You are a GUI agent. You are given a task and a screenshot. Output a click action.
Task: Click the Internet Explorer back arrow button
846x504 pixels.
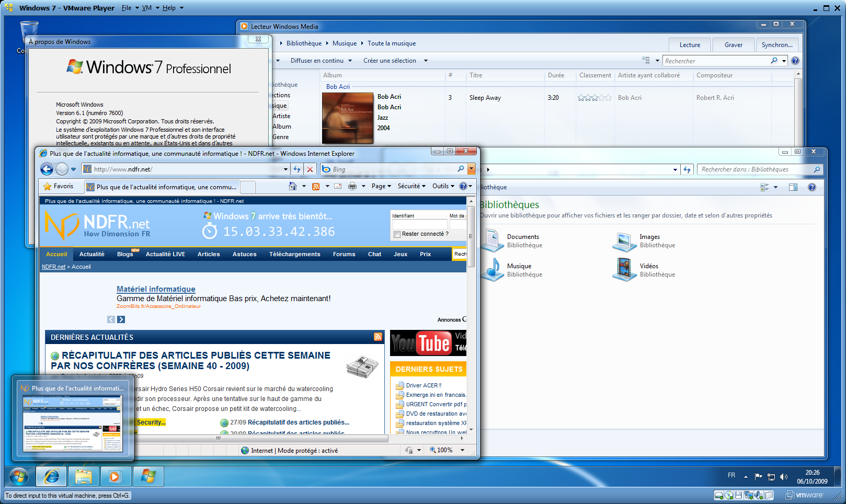click(x=47, y=169)
